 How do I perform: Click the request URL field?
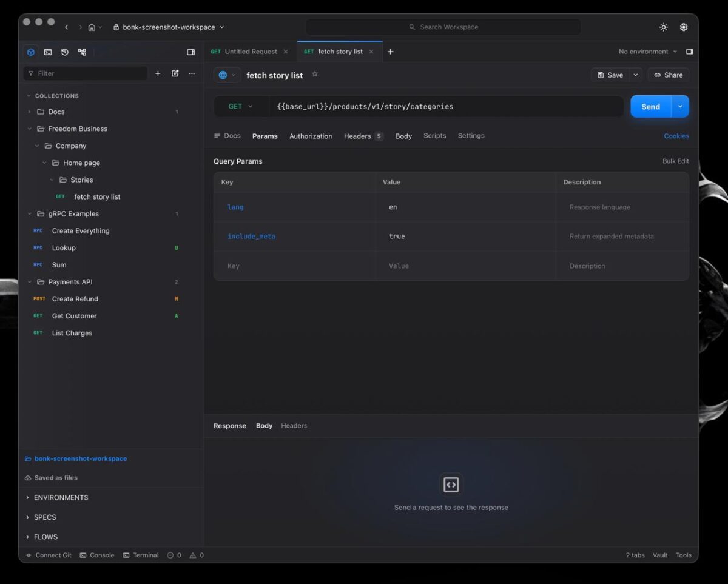coord(446,107)
